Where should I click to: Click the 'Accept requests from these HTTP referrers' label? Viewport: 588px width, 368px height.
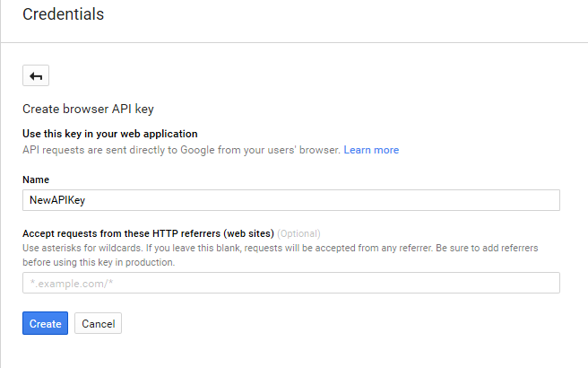pos(148,233)
